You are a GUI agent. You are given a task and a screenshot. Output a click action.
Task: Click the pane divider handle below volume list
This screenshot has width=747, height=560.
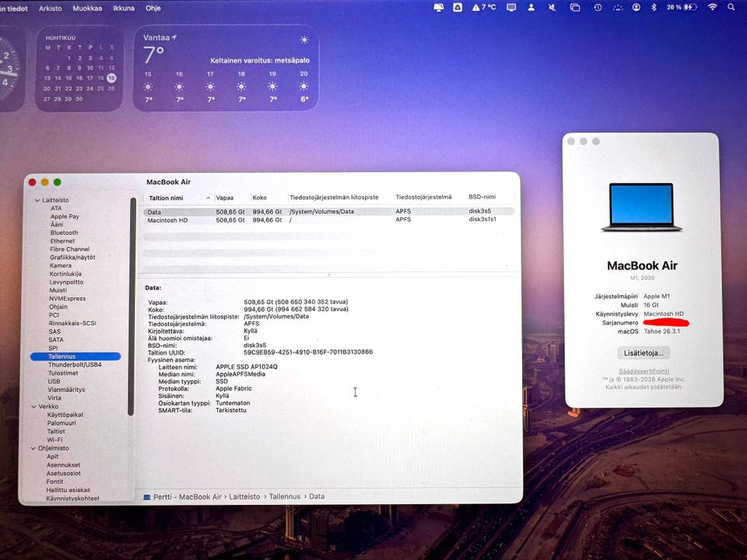point(328,275)
